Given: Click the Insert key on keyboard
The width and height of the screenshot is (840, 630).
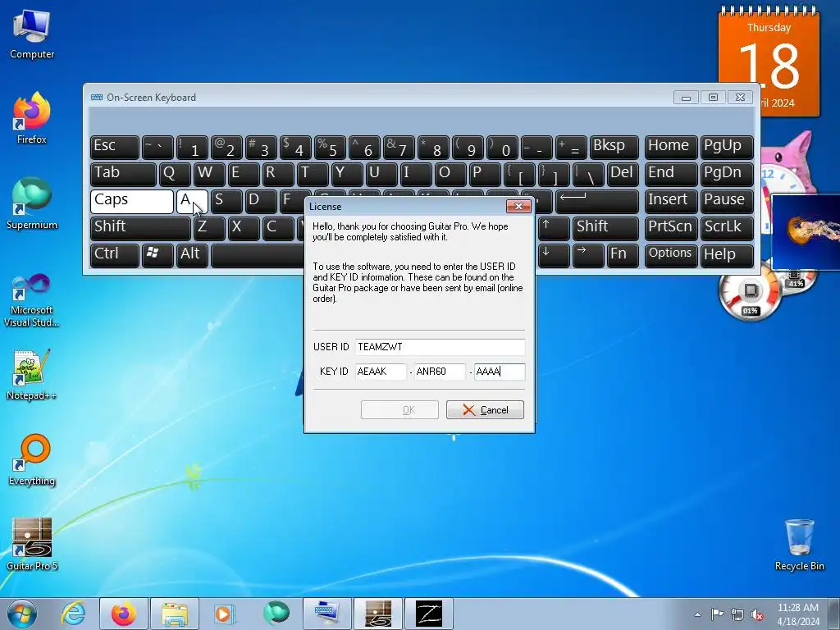Looking at the screenshot, I should (x=671, y=201).
